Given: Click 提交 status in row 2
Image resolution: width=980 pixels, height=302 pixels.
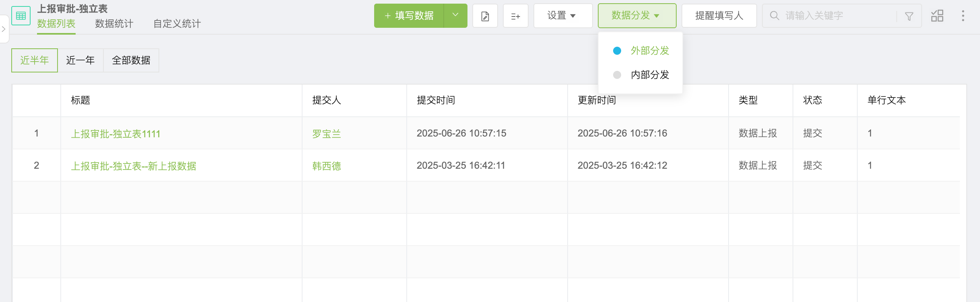Looking at the screenshot, I should pos(813,165).
